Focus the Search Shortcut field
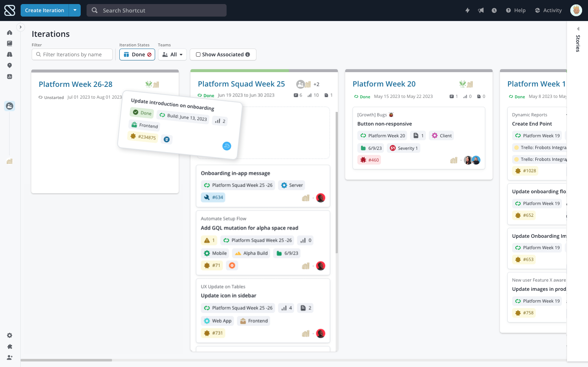 point(157,10)
